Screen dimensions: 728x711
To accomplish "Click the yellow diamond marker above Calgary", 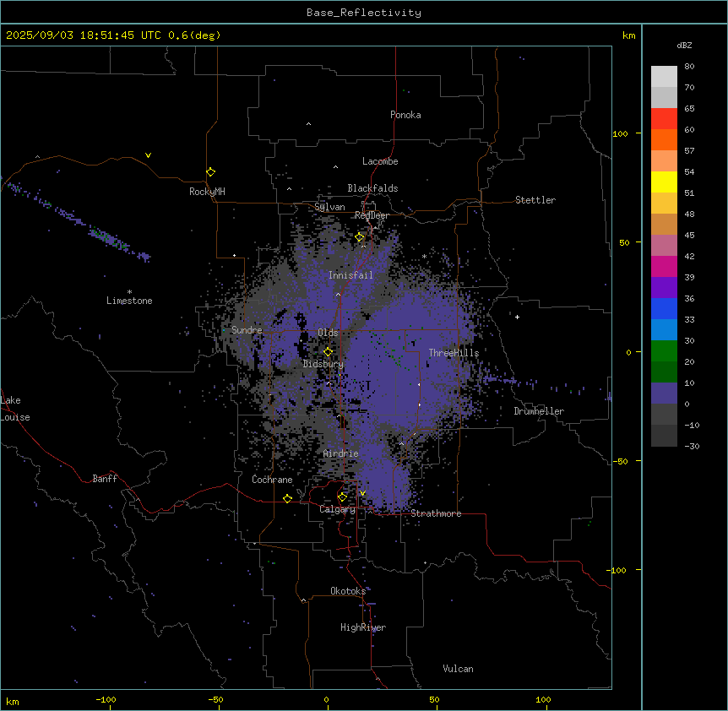I will tap(342, 497).
